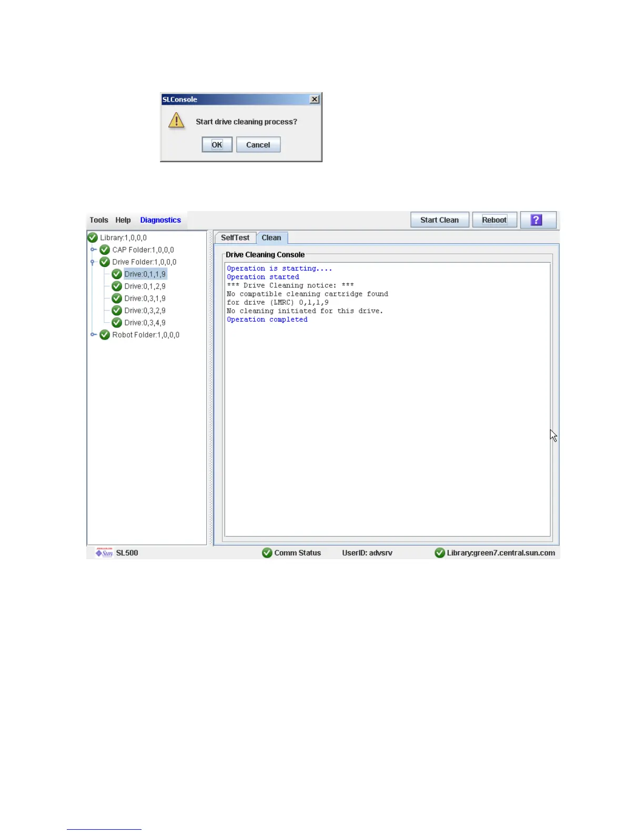
Task: Click green check icon of Drive:0,1,1,9
Action: tap(117, 274)
